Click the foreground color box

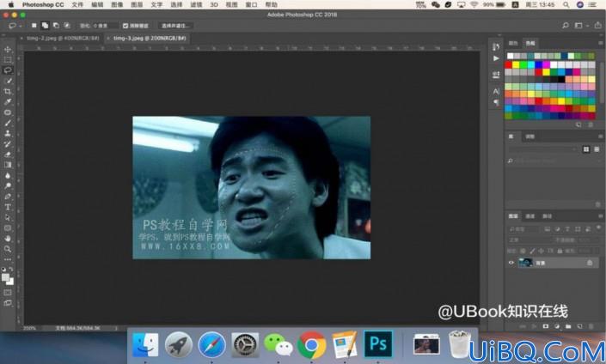[5, 277]
